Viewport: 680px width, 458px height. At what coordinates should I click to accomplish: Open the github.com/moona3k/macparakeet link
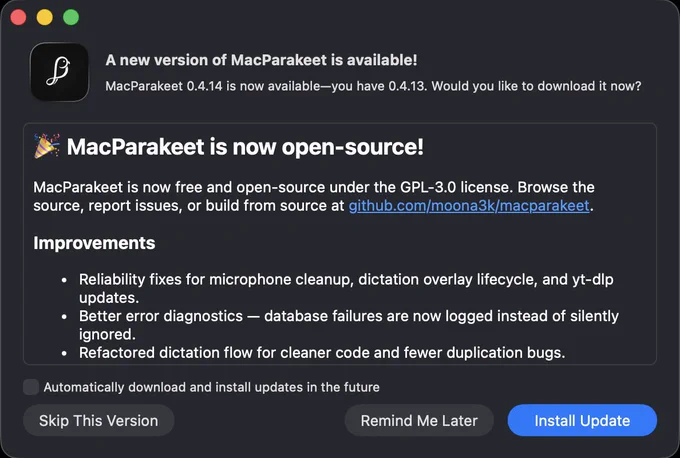click(469, 206)
